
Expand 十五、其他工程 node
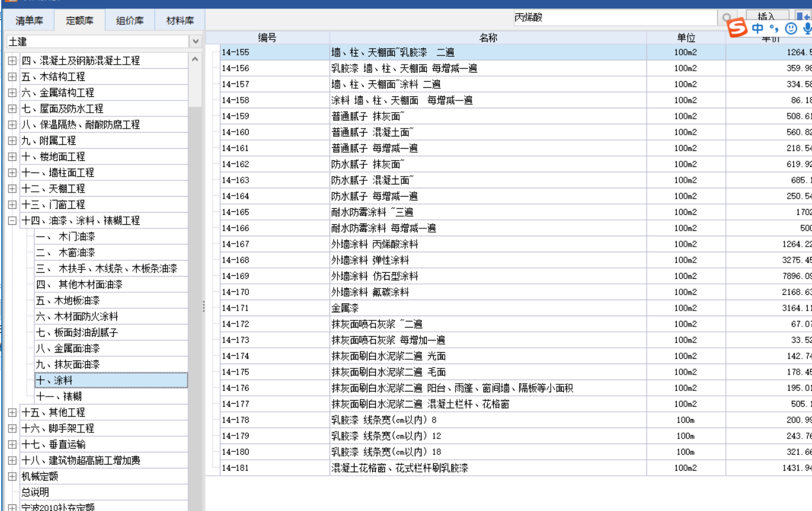tap(12, 412)
